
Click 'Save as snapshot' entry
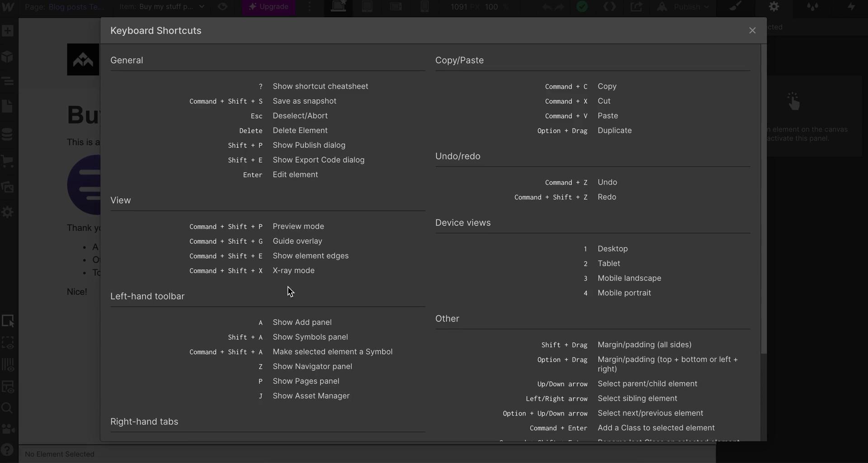(304, 101)
